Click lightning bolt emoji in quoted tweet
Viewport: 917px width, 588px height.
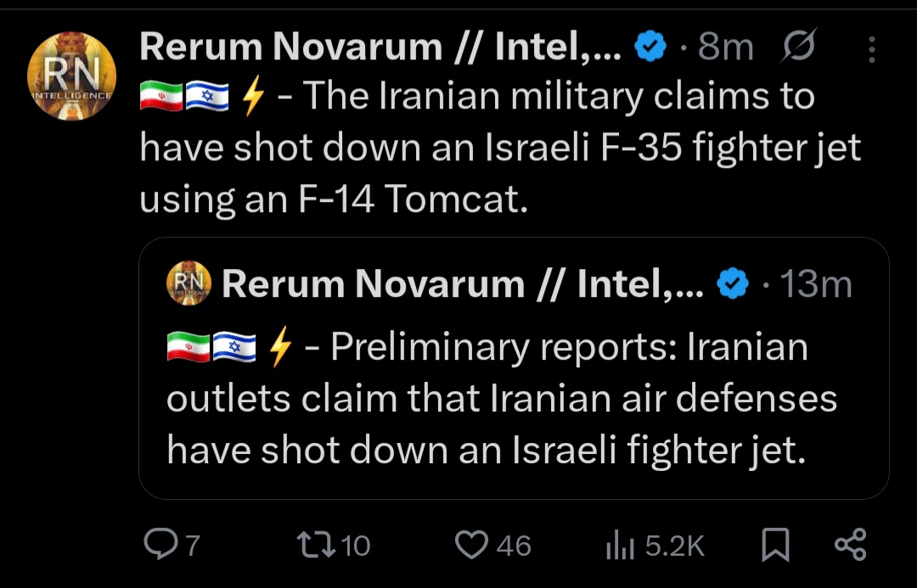pos(279,346)
